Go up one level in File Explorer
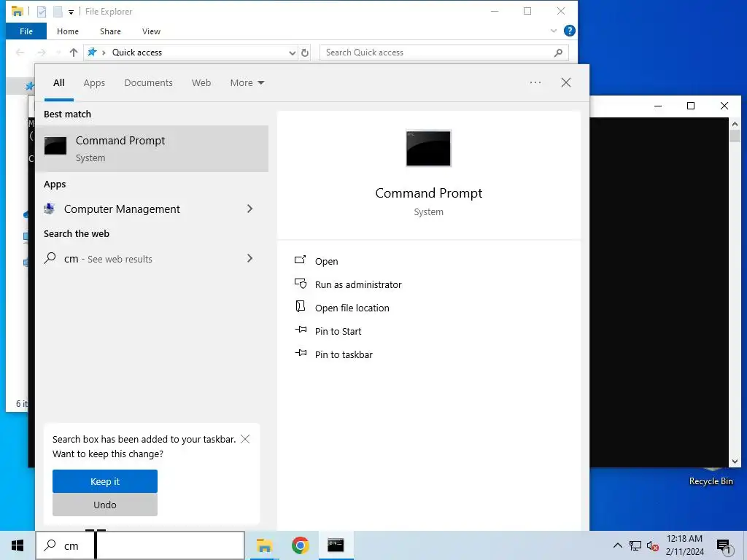747x560 pixels. coord(74,52)
